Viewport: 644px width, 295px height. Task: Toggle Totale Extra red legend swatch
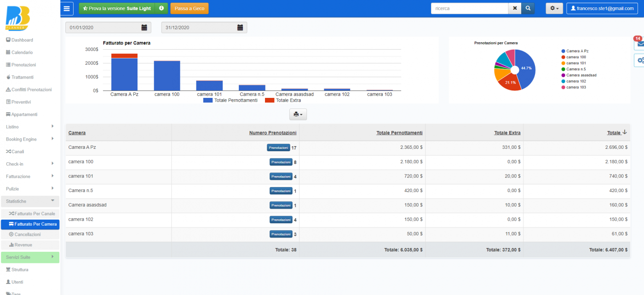270,100
